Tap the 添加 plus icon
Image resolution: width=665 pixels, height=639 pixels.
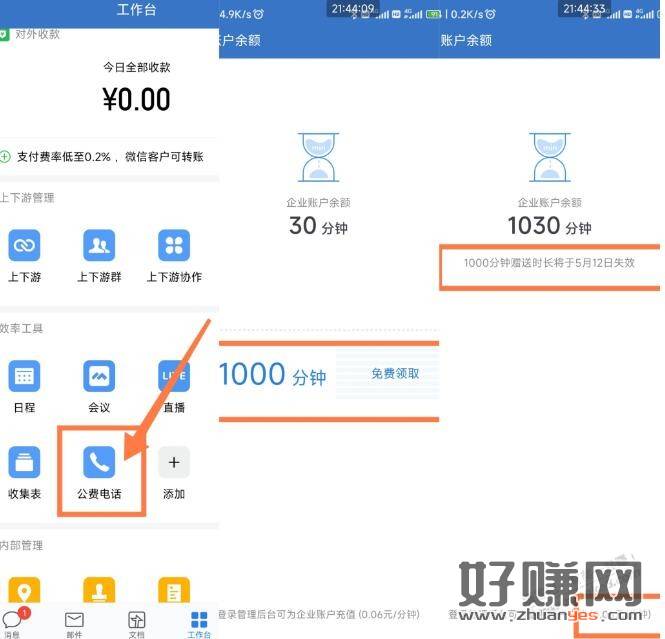(x=174, y=462)
